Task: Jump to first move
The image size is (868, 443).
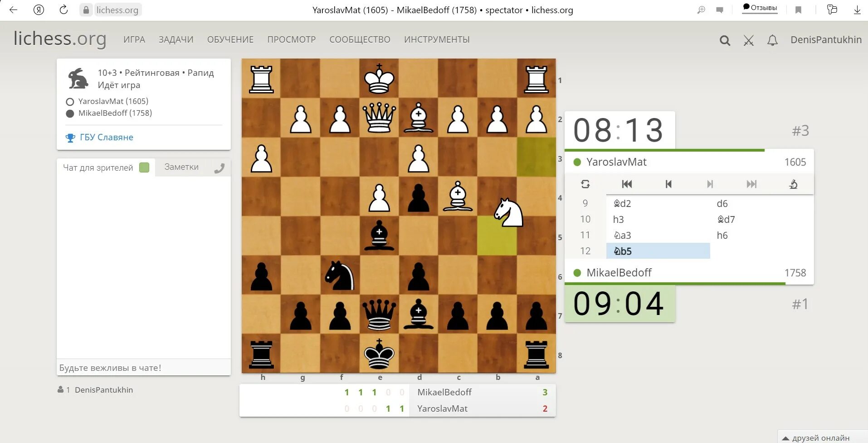Action: pos(627,184)
